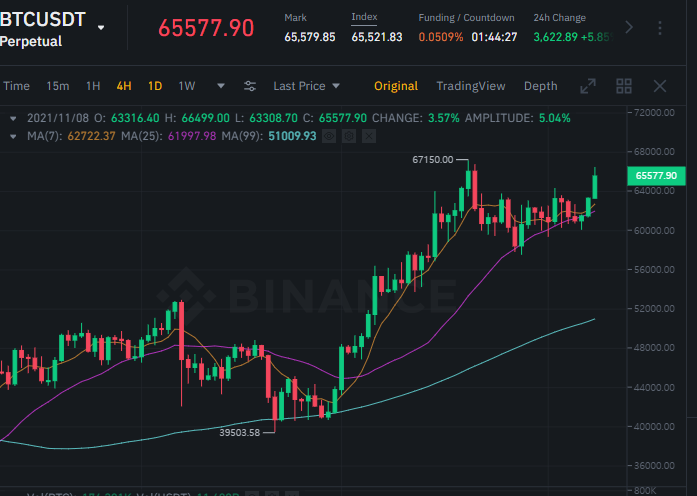Expand the chart to fullscreen
Image resolution: width=697 pixels, height=496 pixels.
click(x=588, y=86)
